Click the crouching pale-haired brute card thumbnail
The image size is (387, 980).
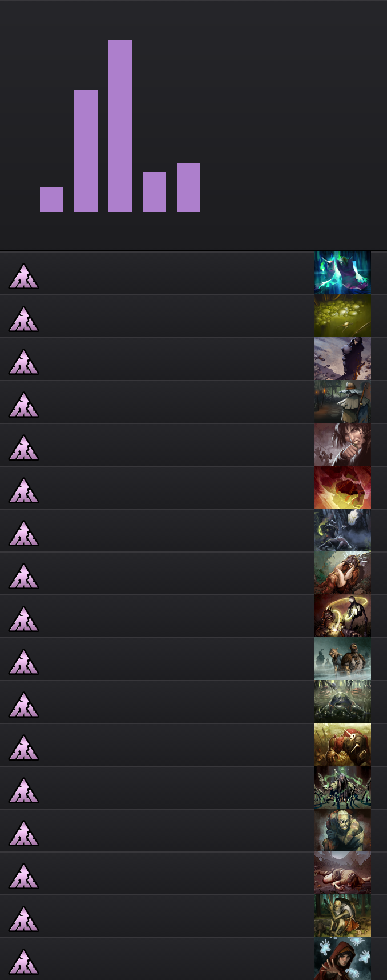[x=342, y=830]
